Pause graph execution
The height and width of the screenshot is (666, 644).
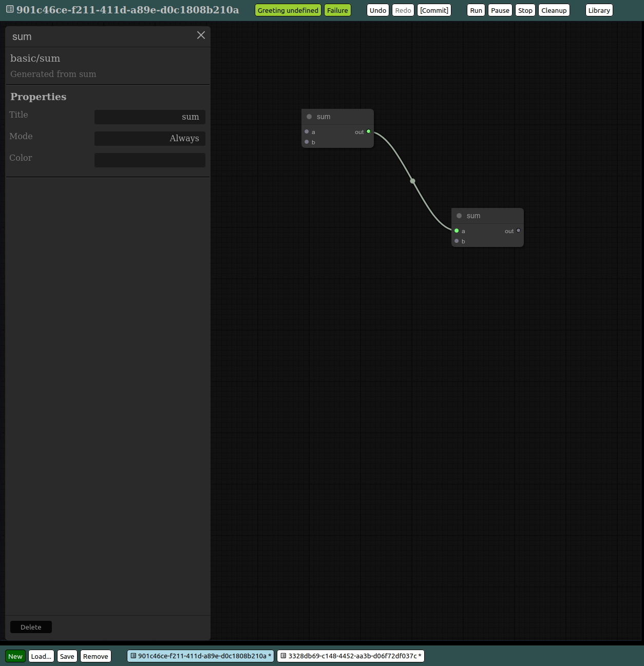coord(500,10)
